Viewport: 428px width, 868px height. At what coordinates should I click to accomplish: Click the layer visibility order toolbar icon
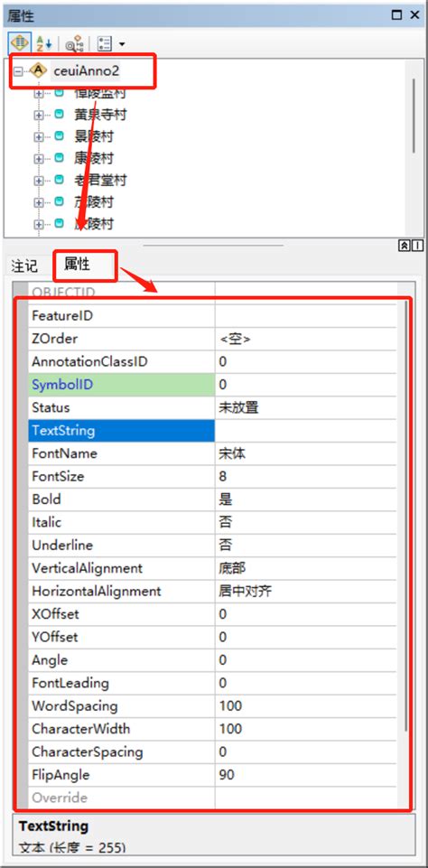[x=19, y=42]
